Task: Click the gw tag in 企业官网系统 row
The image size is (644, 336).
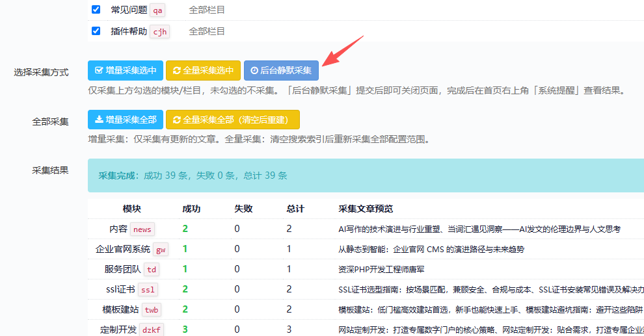Action: 161,250
